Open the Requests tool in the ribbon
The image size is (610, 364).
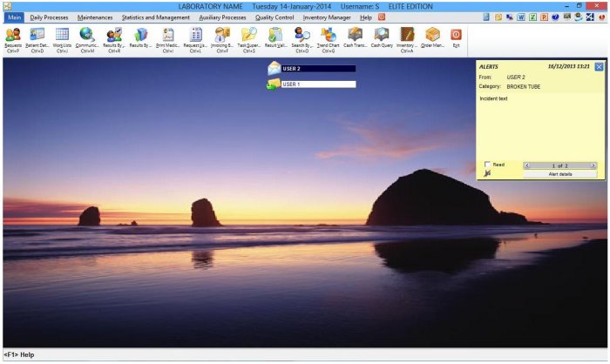click(x=13, y=37)
